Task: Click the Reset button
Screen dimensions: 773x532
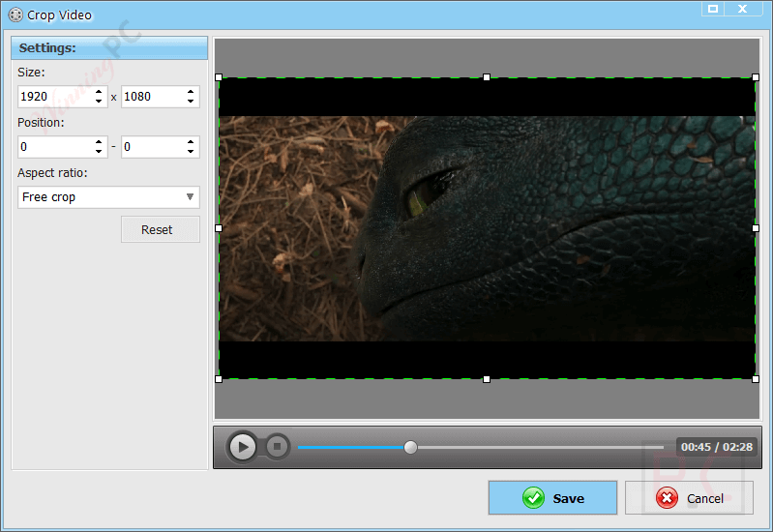Action: (161, 230)
